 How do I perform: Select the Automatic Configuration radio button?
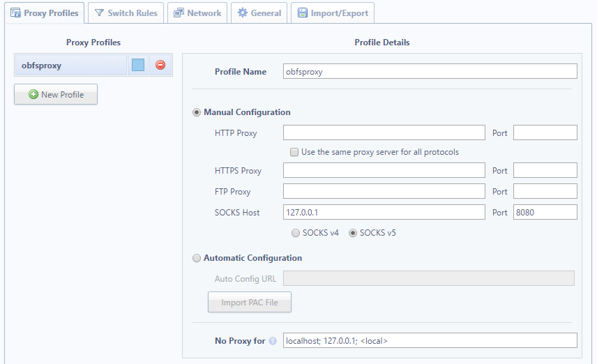pyautogui.click(x=197, y=258)
